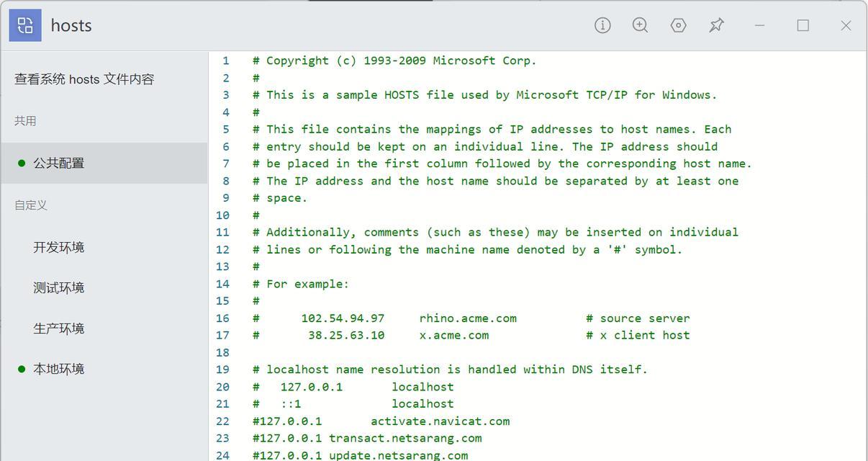Click line number 10 in gutter

(222, 215)
